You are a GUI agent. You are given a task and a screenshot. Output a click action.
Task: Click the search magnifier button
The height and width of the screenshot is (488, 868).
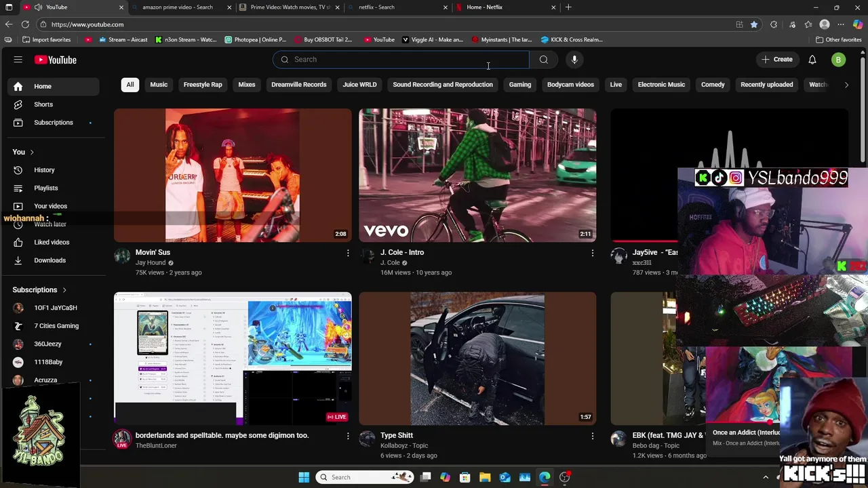(543, 60)
